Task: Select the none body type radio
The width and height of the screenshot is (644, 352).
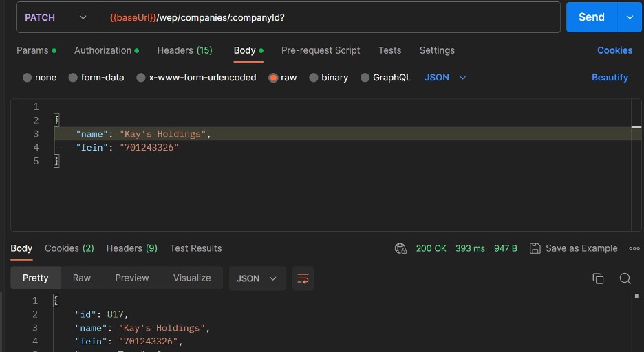Action: pos(28,78)
